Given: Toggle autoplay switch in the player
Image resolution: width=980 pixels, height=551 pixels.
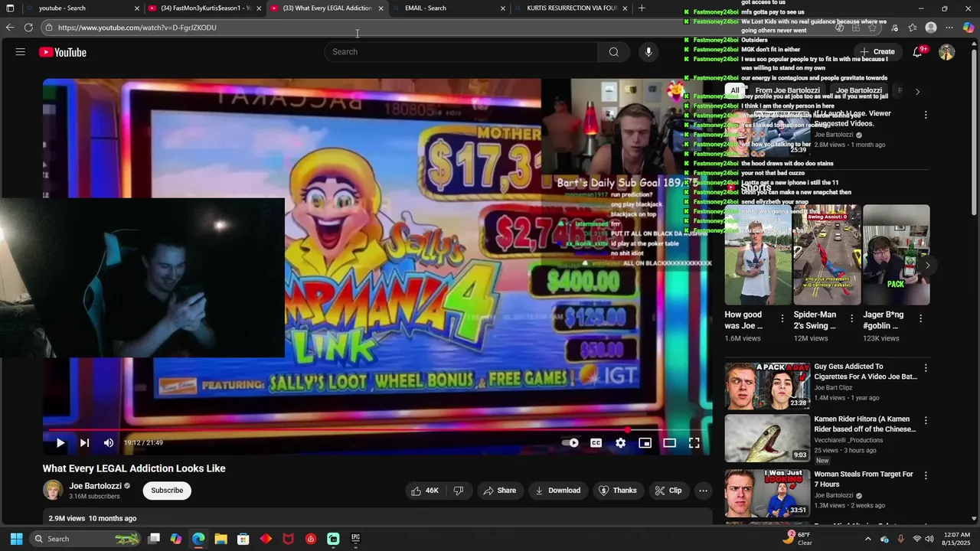Looking at the screenshot, I should [570, 442].
